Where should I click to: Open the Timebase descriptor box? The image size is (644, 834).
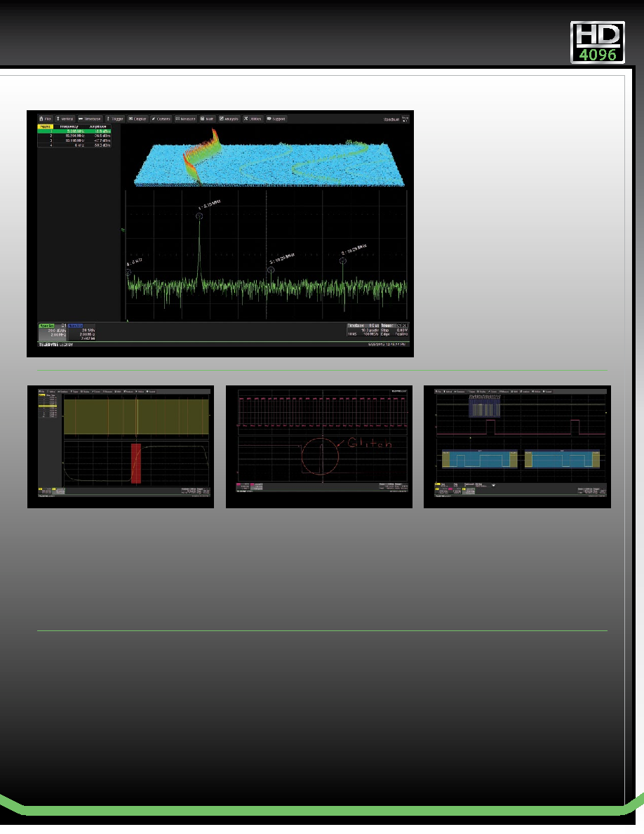click(x=363, y=330)
